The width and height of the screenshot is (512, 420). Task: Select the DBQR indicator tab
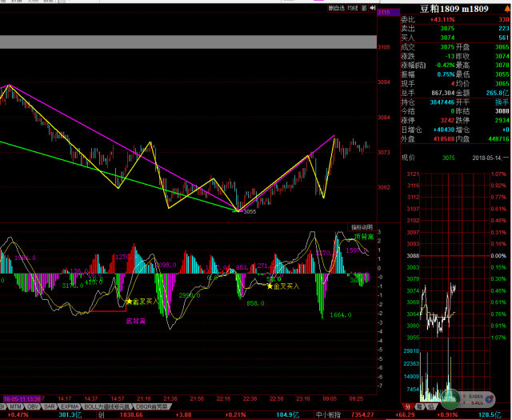pyautogui.click(x=151, y=406)
